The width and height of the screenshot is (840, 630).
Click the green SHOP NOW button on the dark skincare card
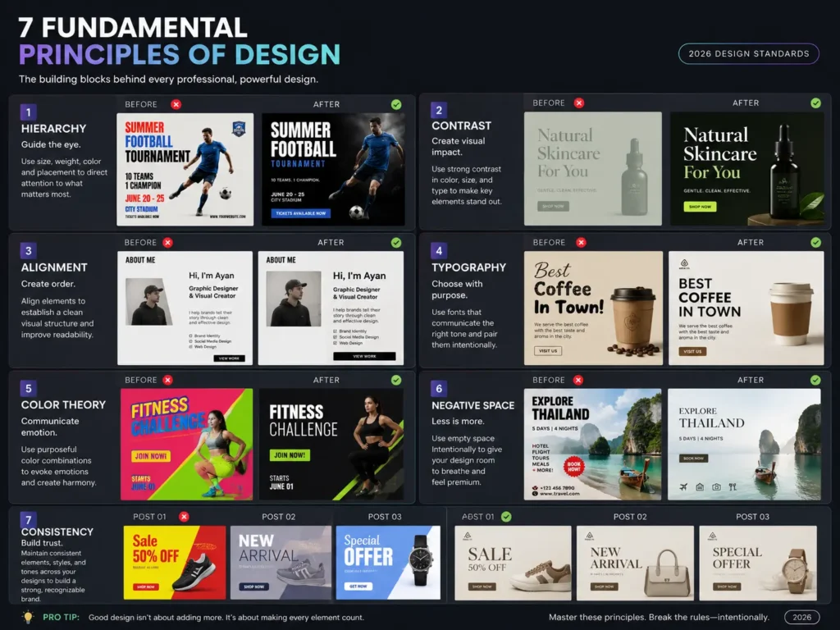[x=700, y=206]
